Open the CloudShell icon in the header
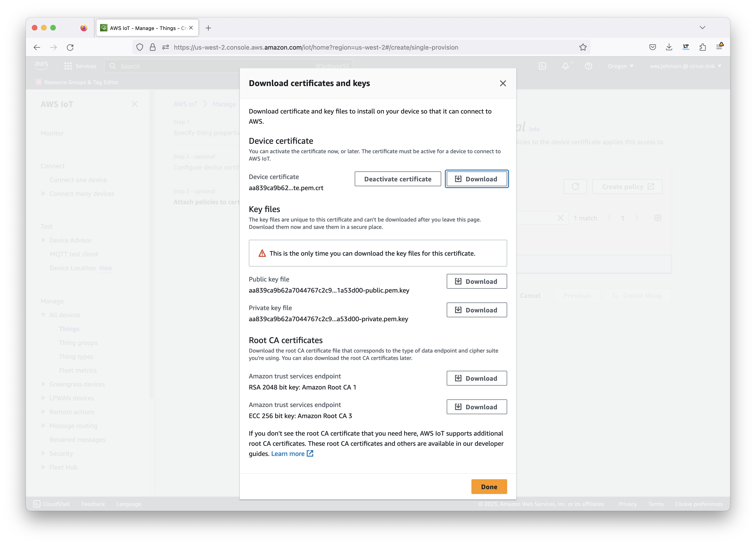This screenshot has height=545, width=756. (x=542, y=66)
